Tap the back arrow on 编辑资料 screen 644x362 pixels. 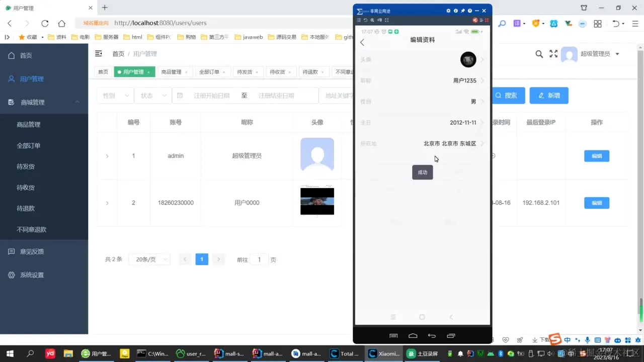pyautogui.click(x=362, y=42)
